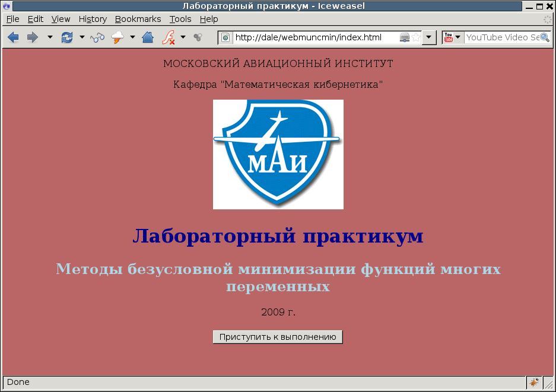Click the МАИ logo image

[278, 154]
